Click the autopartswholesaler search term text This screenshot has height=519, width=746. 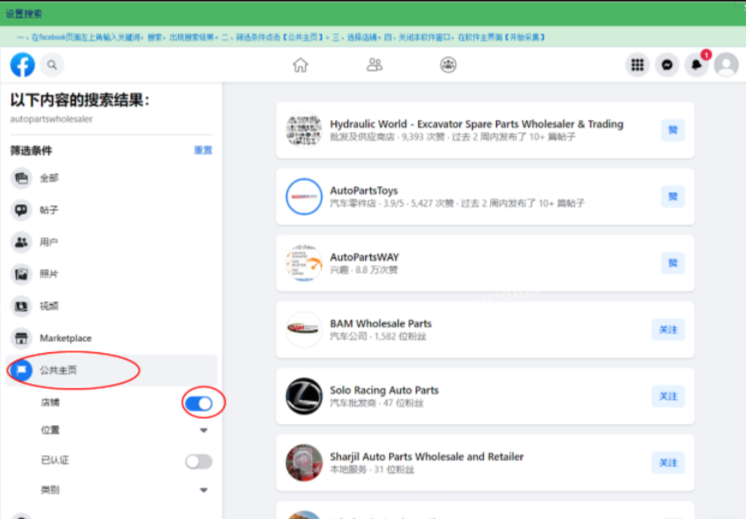(x=51, y=119)
